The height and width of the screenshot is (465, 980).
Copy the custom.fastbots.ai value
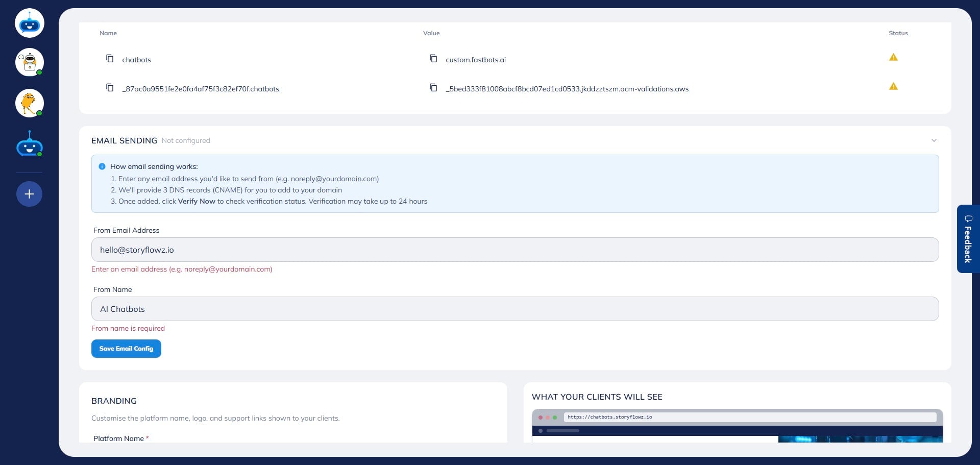click(x=433, y=58)
